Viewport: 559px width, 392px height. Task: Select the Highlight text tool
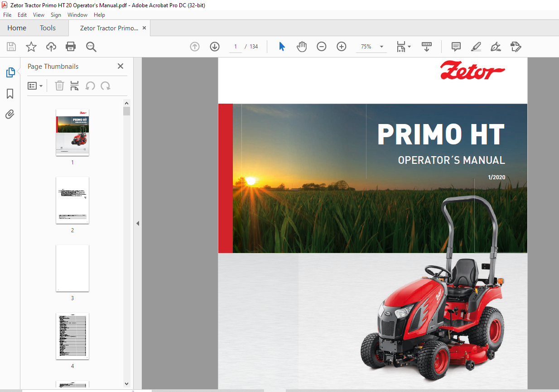click(x=476, y=47)
